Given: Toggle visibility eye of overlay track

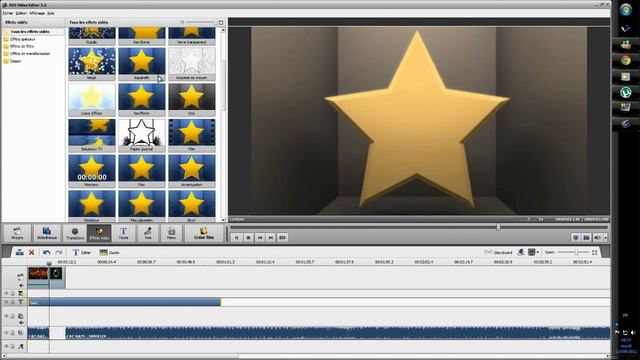Looking at the screenshot, I should pos(6,316).
